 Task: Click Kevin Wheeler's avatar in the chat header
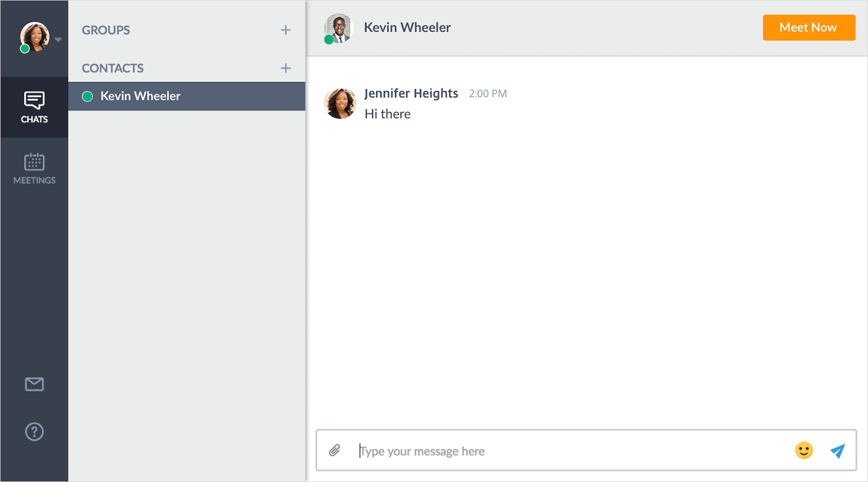338,28
